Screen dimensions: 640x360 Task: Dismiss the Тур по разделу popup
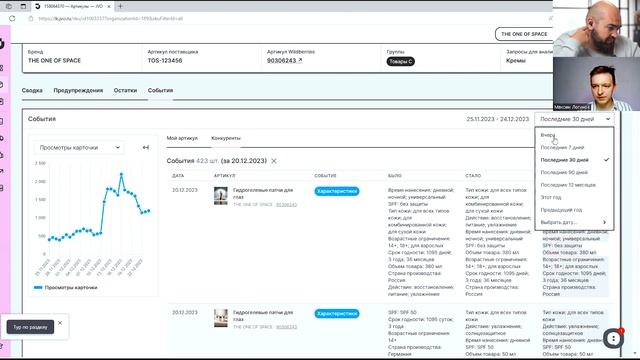coord(60,323)
